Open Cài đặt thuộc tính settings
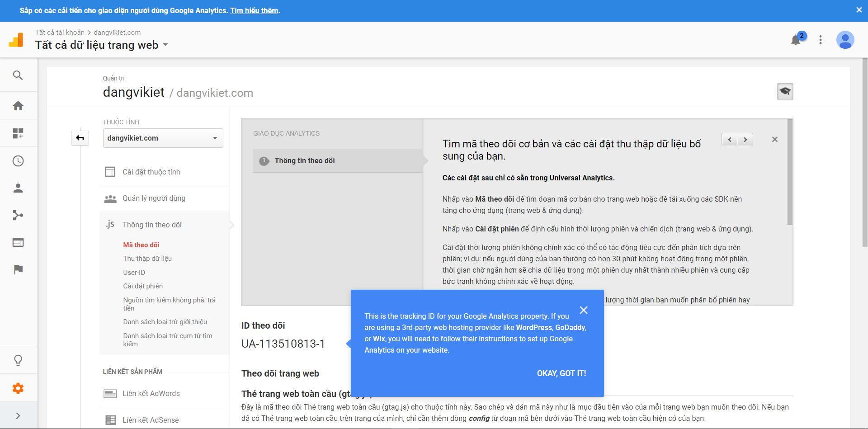The width and height of the screenshot is (868, 429). pyautogui.click(x=151, y=172)
